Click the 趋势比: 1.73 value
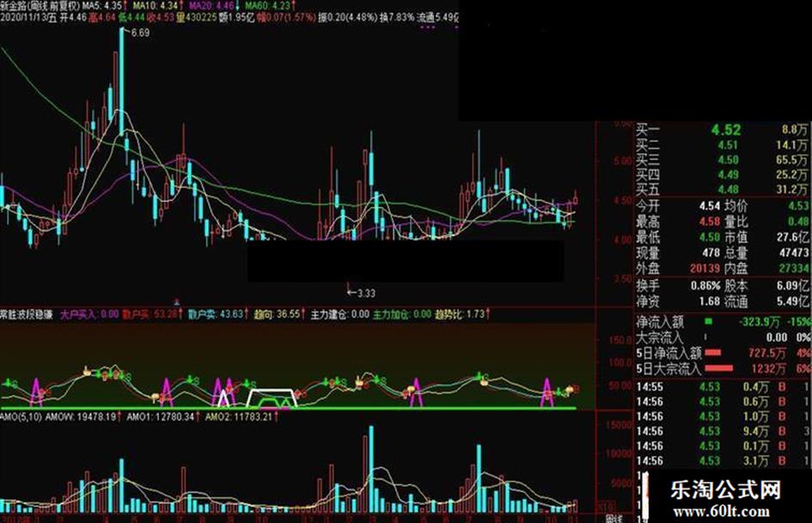This screenshot has height=523, width=812. click(x=460, y=314)
